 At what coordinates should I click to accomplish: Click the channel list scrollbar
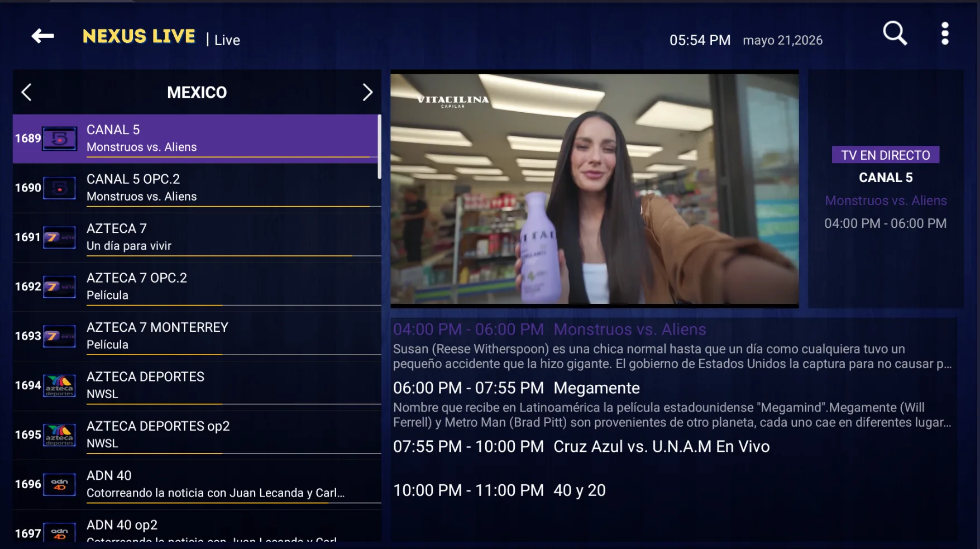click(x=380, y=146)
